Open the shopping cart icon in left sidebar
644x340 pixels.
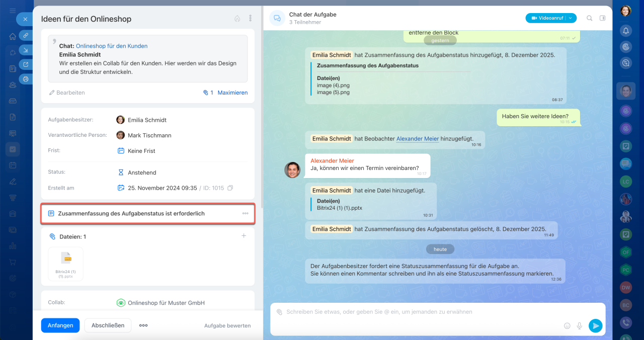(13, 262)
